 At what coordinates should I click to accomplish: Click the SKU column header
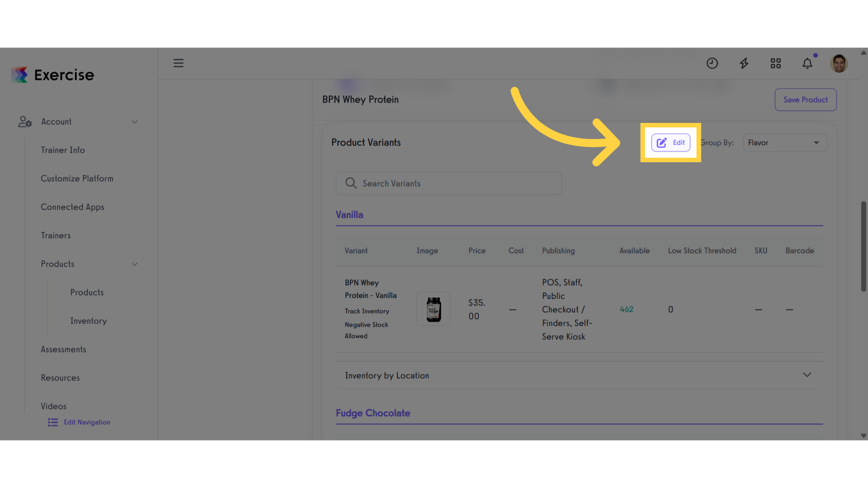pos(760,250)
